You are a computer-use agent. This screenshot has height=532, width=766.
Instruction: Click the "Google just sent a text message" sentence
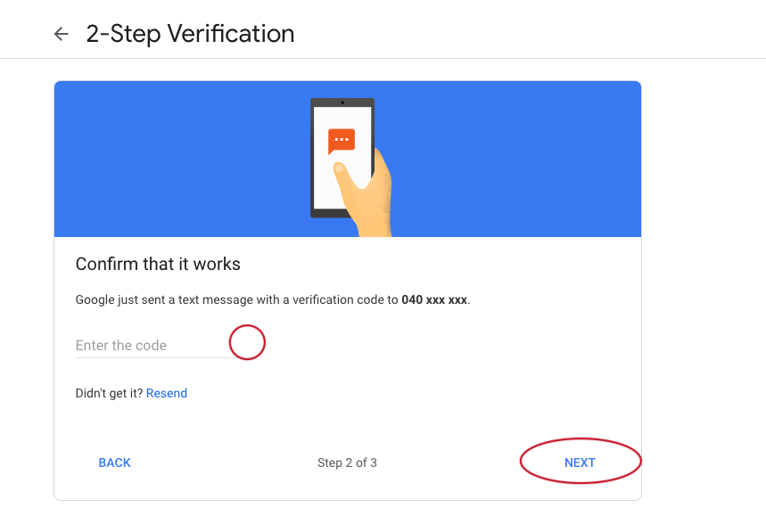273,299
